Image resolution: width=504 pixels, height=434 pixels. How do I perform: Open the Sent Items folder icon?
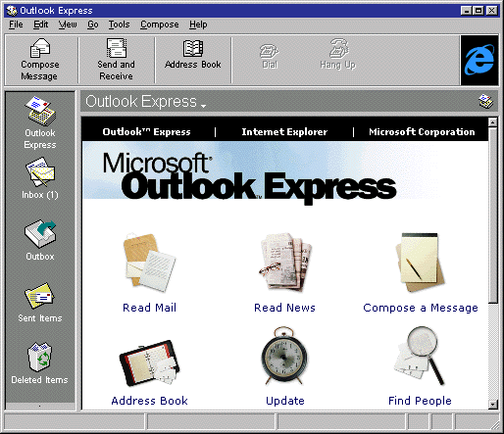click(x=39, y=296)
